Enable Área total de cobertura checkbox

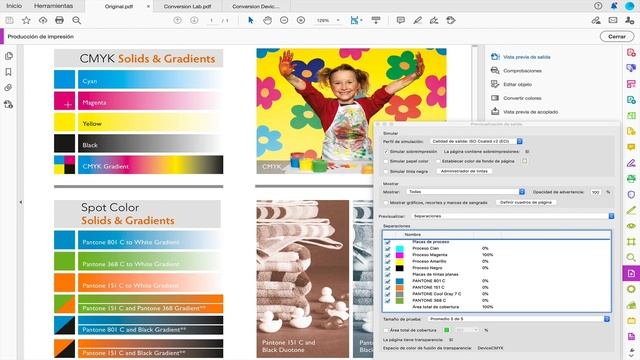(386, 330)
